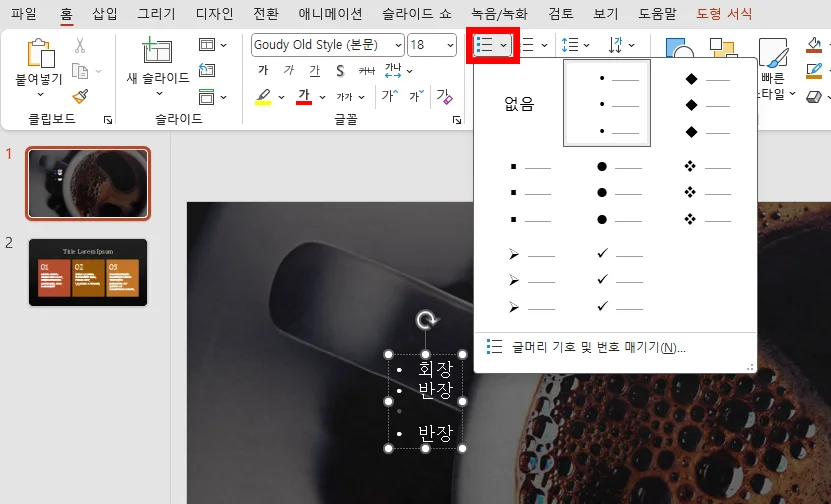Open the File tab
Image resolution: width=831 pixels, height=504 pixels.
click(24, 13)
